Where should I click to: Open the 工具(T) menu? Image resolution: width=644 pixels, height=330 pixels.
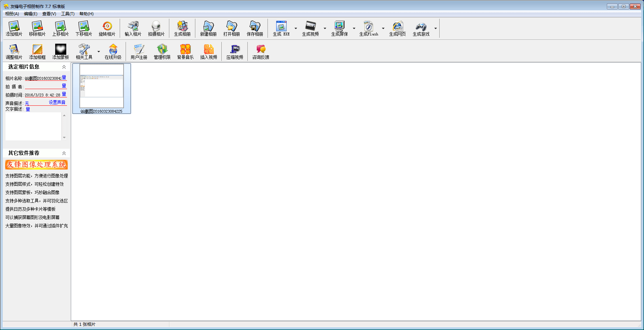(x=68, y=14)
